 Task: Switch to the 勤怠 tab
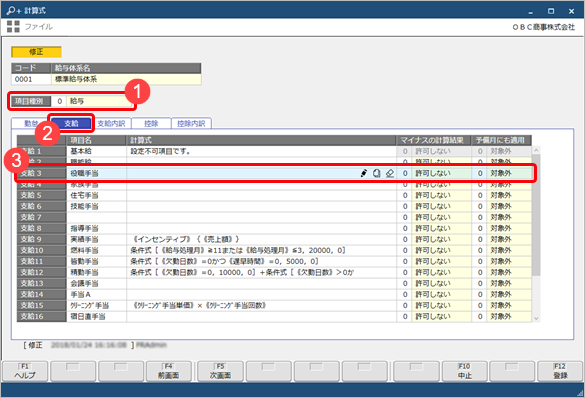[x=31, y=123]
